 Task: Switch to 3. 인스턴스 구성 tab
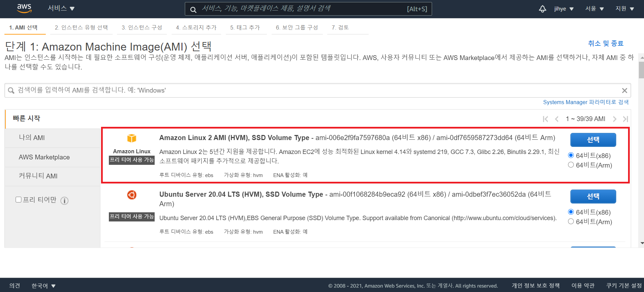pos(142,27)
